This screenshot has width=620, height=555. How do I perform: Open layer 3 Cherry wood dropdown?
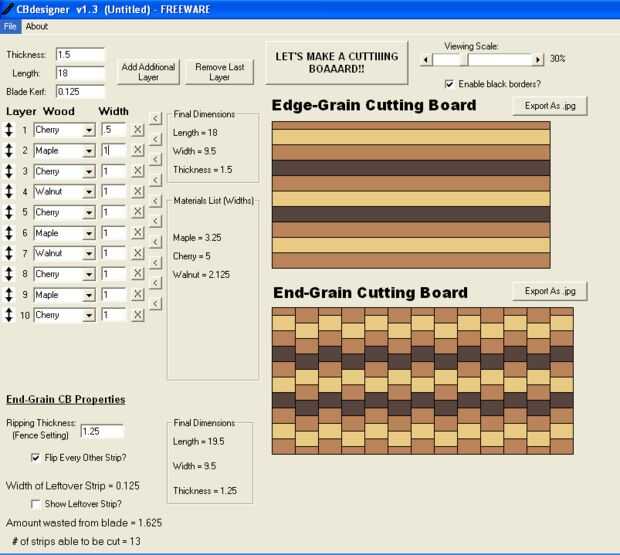pos(89,171)
